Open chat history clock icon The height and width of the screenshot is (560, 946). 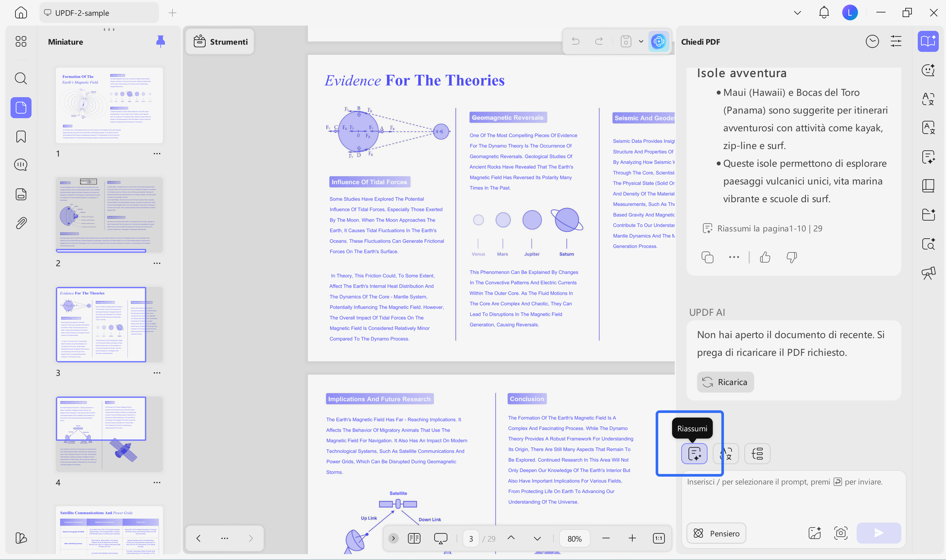pyautogui.click(x=872, y=41)
